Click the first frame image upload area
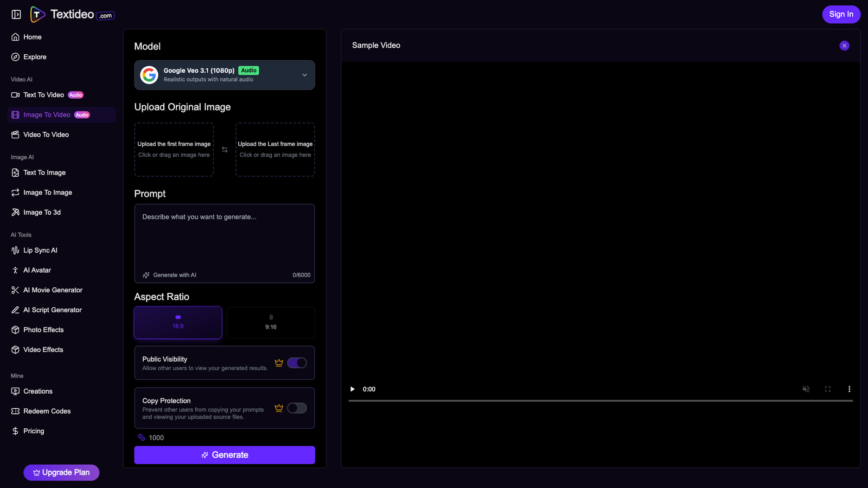868x488 pixels. 174,150
